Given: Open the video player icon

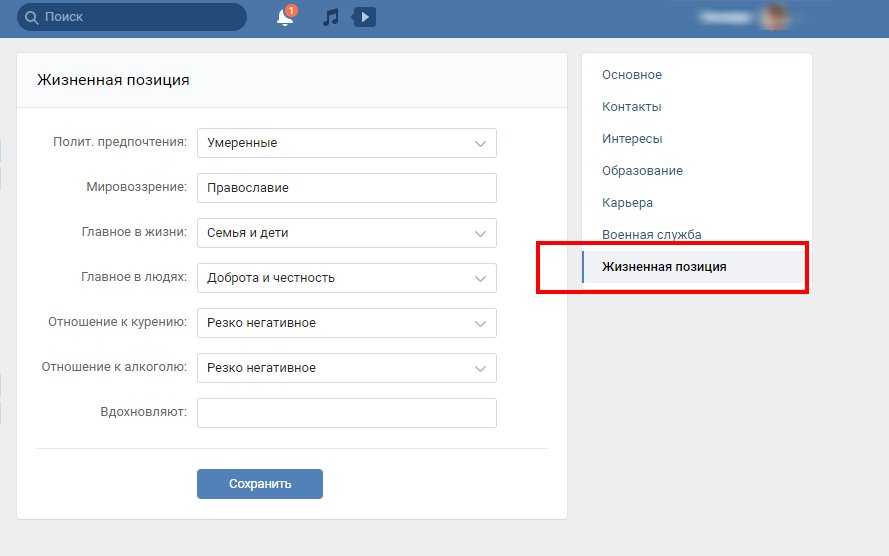Looking at the screenshot, I should pos(364,17).
